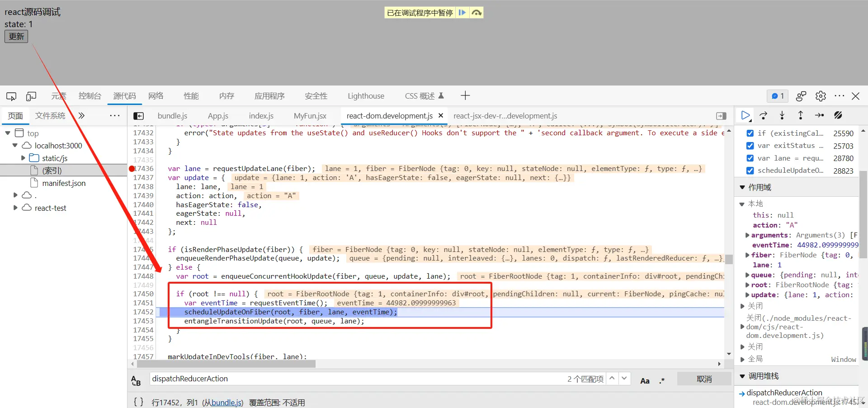Screen dimensions: 868x408
Task: Switch to the 性能 performance tab
Action: [191, 96]
